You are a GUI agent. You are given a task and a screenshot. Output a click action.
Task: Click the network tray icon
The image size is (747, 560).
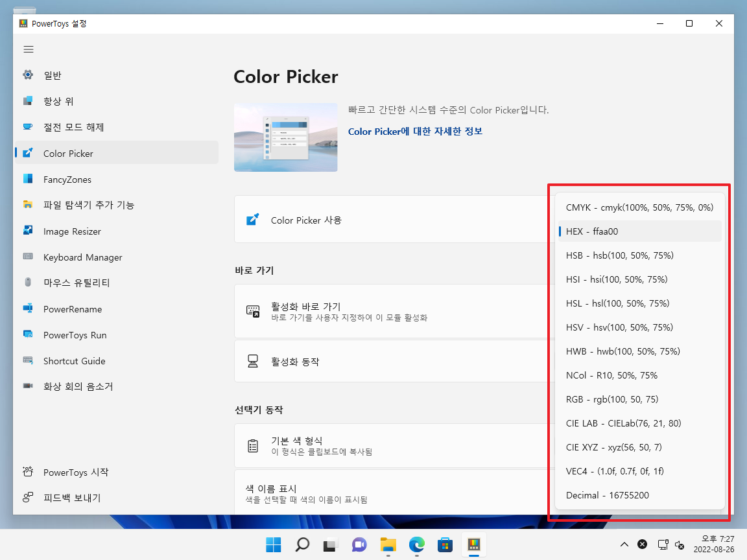click(x=663, y=544)
